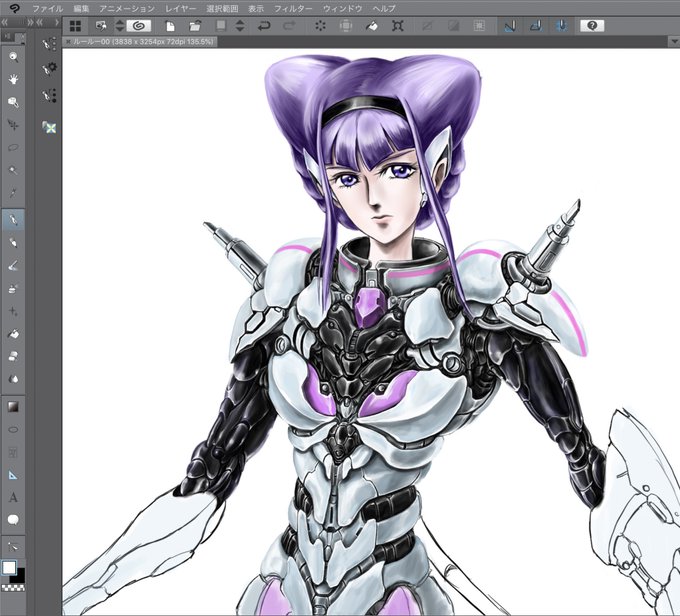Expand arrows beside CLIP STUDIO launcher icon

point(120,26)
